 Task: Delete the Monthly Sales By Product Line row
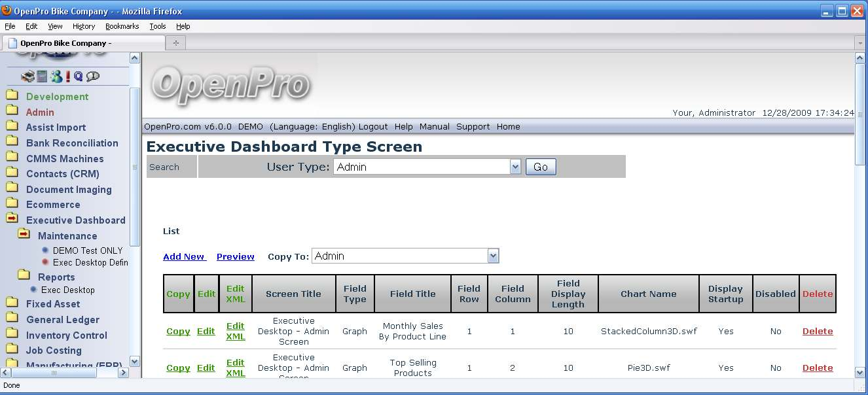point(818,332)
